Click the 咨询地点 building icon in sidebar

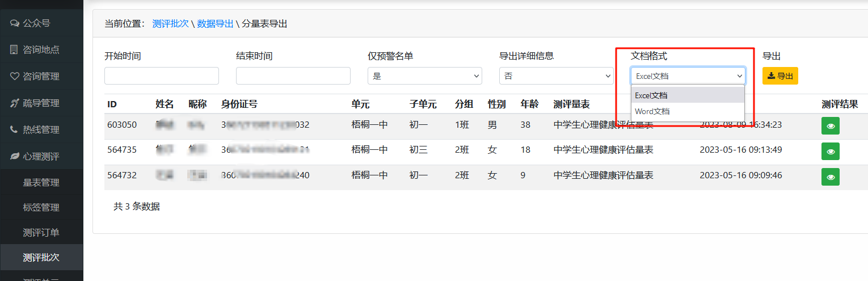[x=14, y=50]
